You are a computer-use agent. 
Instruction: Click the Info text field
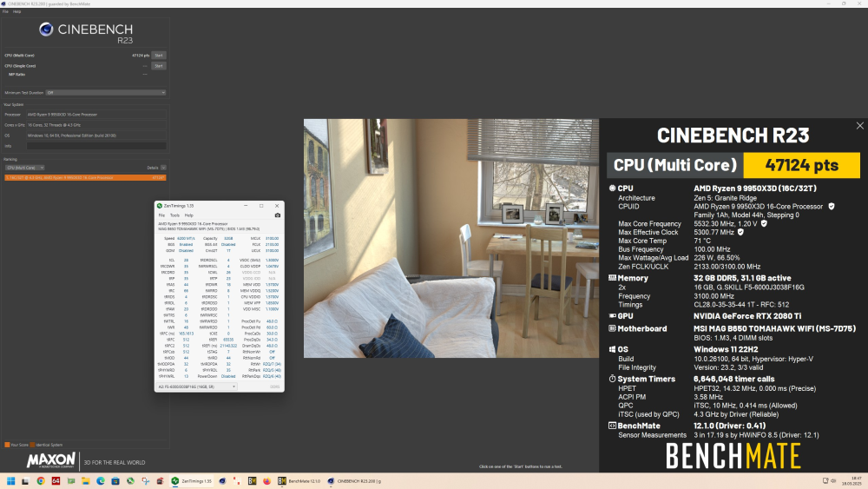click(95, 146)
